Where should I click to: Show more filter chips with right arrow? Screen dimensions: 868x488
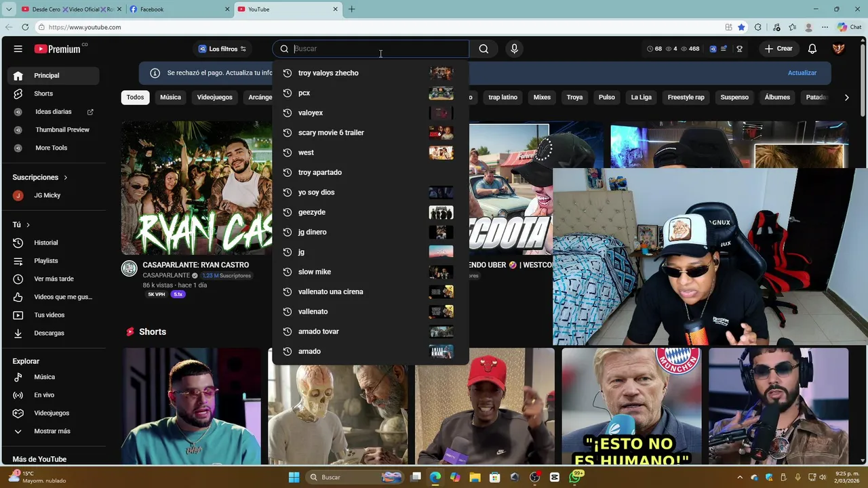coord(846,98)
